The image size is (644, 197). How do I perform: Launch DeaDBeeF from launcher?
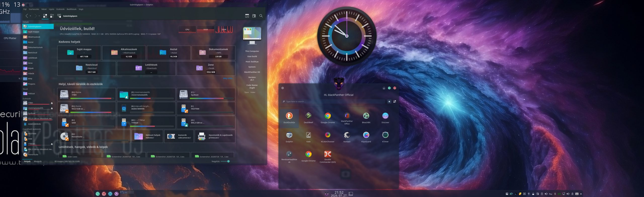[x=308, y=118]
